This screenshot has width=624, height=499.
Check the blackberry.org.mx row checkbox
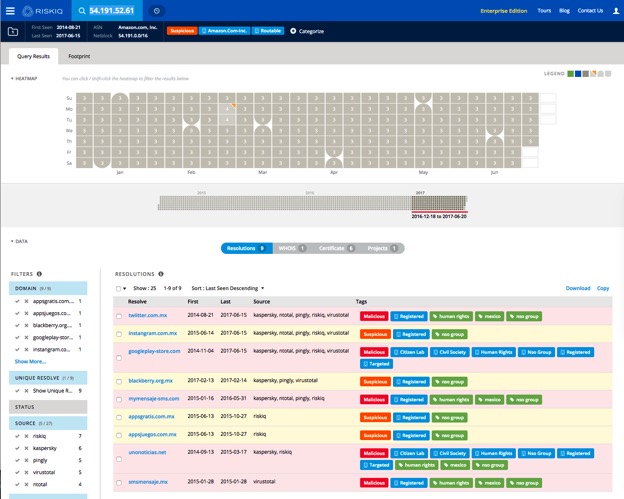tap(119, 381)
